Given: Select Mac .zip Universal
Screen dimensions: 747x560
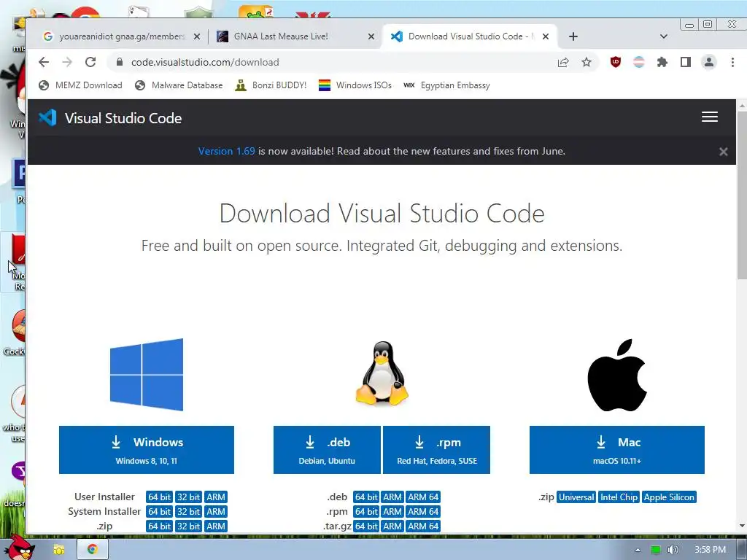Looking at the screenshot, I should (576, 497).
